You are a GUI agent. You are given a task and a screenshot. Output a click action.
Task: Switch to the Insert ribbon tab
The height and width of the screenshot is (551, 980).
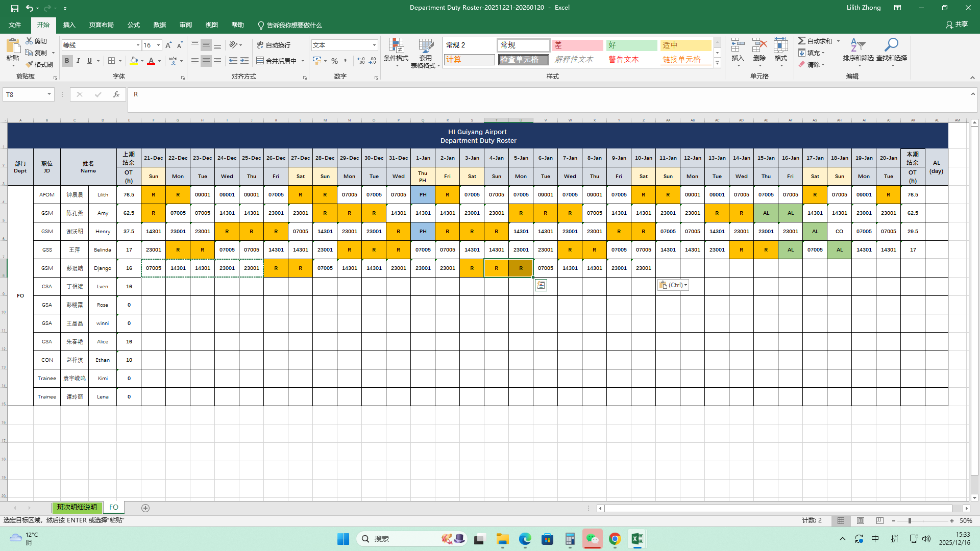tap(69, 25)
